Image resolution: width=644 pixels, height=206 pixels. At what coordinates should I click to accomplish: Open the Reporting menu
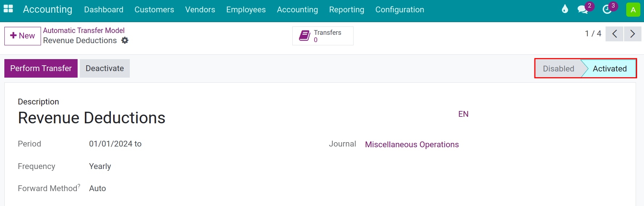pyautogui.click(x=347, y=10)
